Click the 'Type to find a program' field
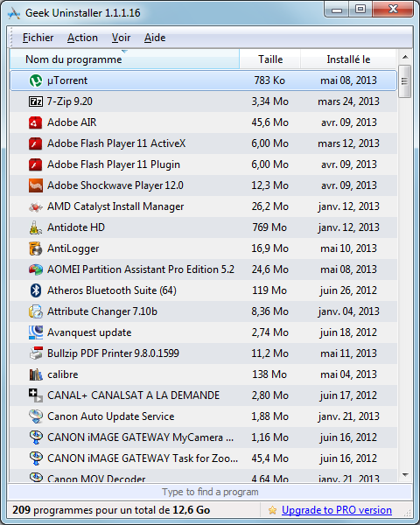The image size is (420, 525). (x=210, y=492)
